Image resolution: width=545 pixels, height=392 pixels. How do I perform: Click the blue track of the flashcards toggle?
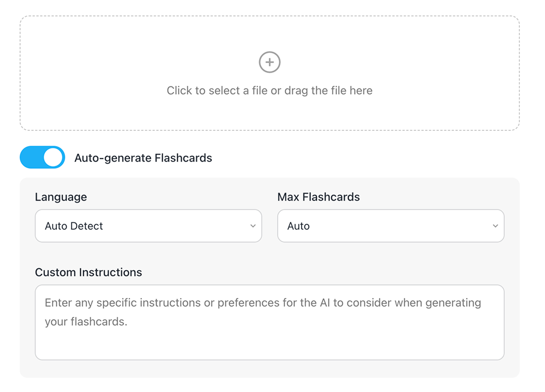pos(30,158)
